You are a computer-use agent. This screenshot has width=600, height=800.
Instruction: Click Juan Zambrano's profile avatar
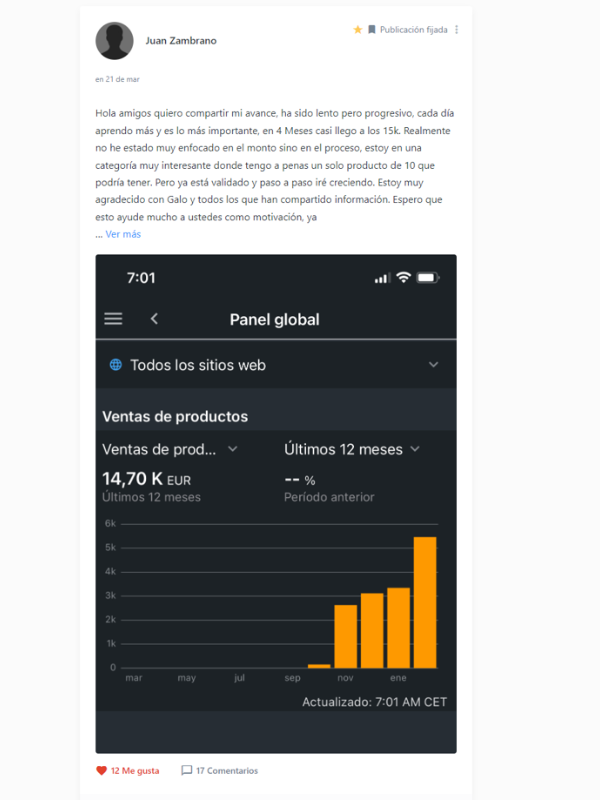tap(114, 41)
